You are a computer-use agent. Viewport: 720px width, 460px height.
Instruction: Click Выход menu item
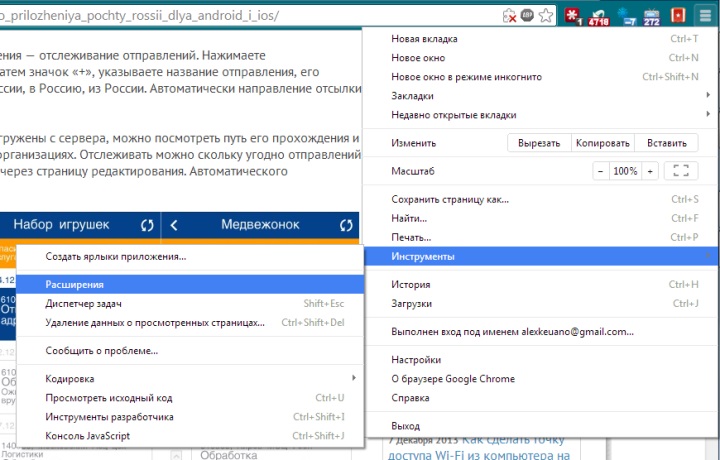tap(540, 426)
